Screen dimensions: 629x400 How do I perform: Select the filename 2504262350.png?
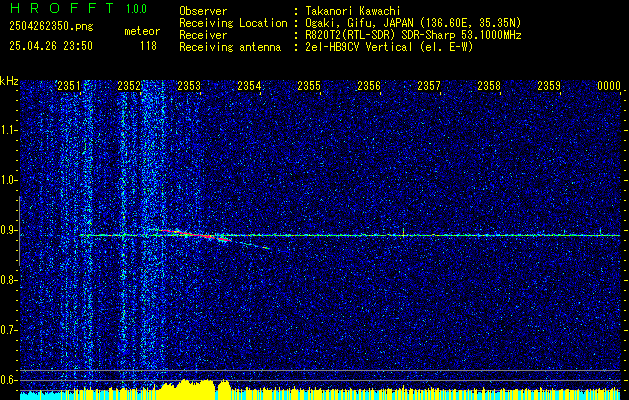[51, 27]
